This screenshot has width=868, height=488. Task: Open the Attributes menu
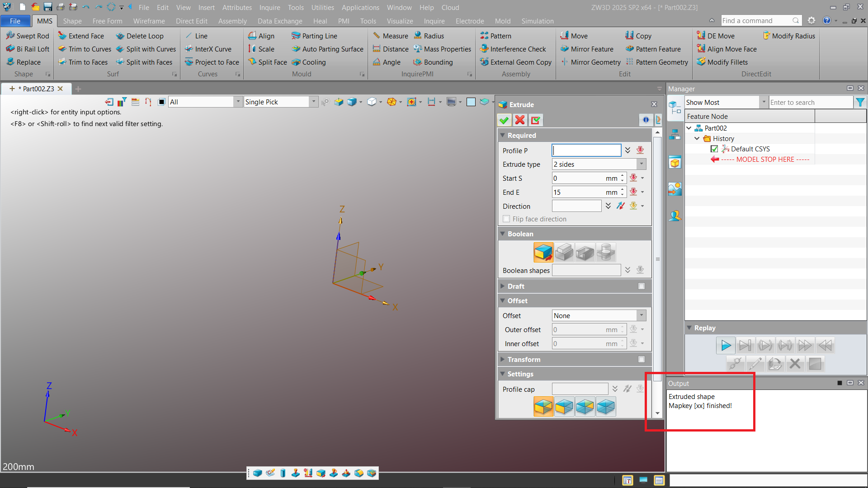(237, 7)
